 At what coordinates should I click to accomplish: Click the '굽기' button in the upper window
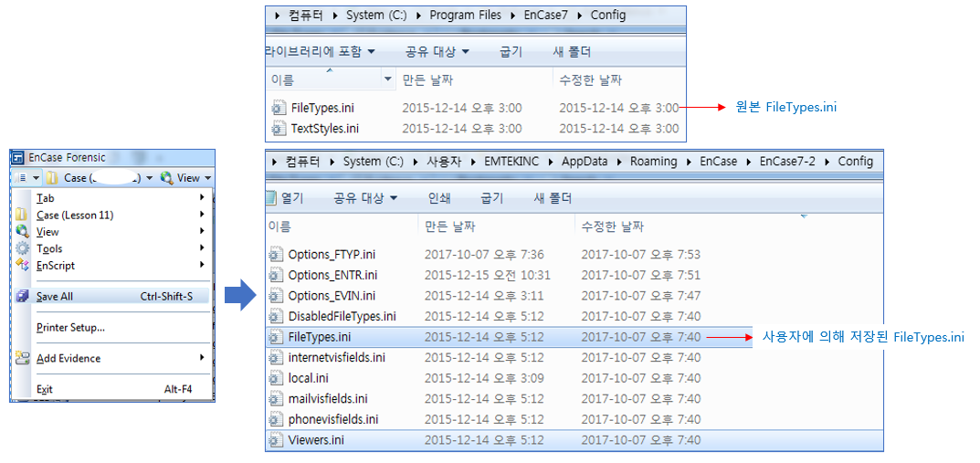click(511, 51)
